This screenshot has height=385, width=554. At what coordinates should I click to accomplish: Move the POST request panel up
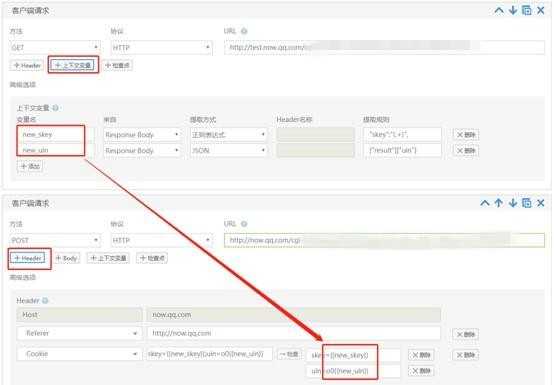(499, 203)
